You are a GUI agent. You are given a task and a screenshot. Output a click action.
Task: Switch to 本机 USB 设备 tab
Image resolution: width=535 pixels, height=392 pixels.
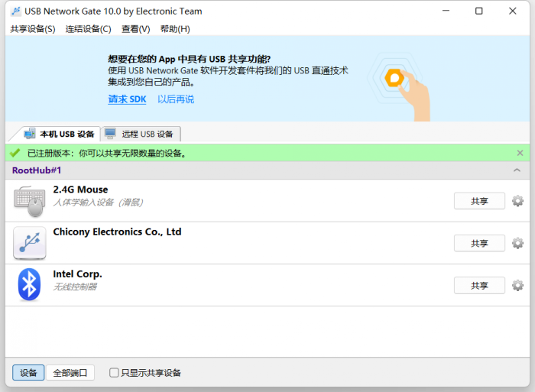[59, 134]
